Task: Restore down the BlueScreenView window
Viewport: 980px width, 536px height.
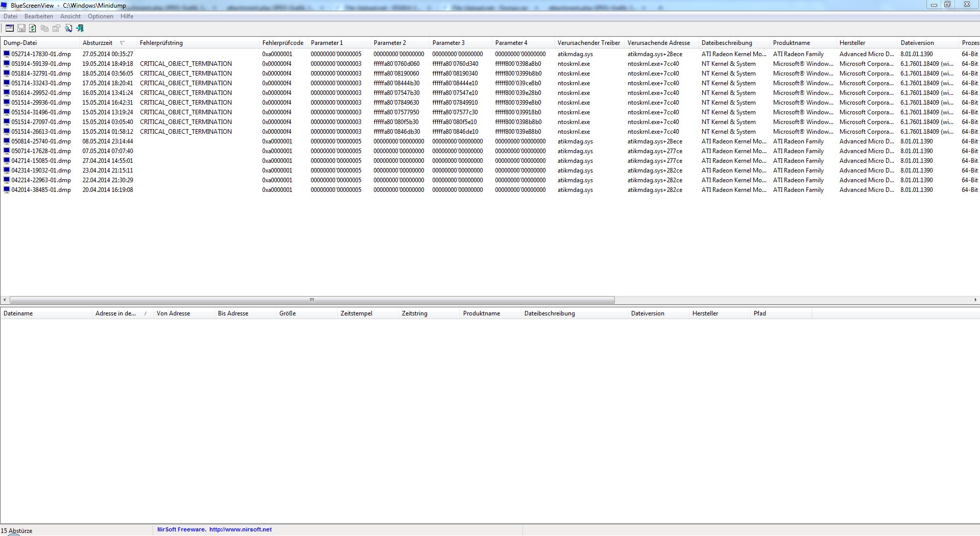Action: [947, 5]
